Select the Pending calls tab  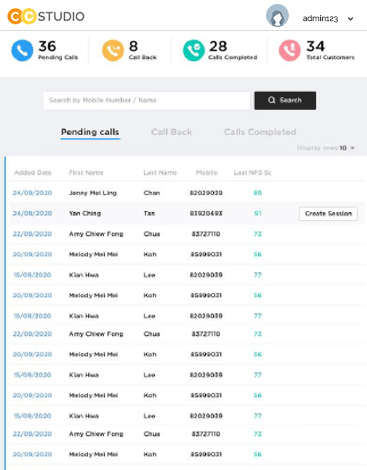tap(90, 132)
